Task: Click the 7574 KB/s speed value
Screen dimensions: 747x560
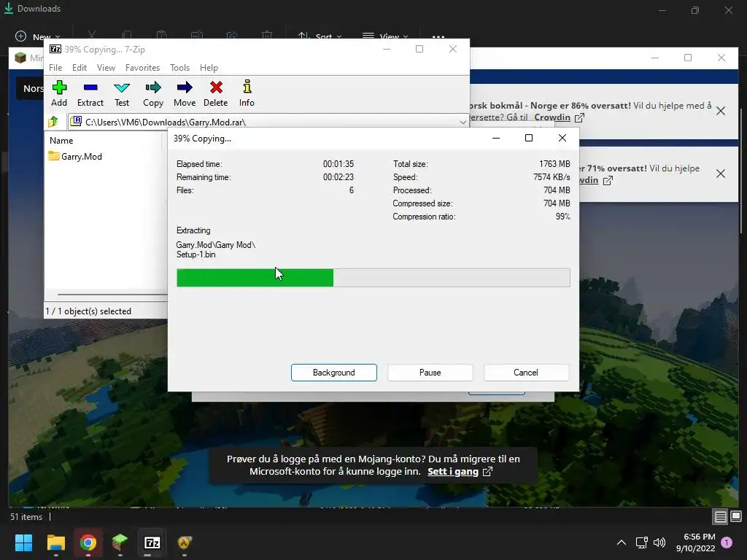Action: click(x=551, y=177)
